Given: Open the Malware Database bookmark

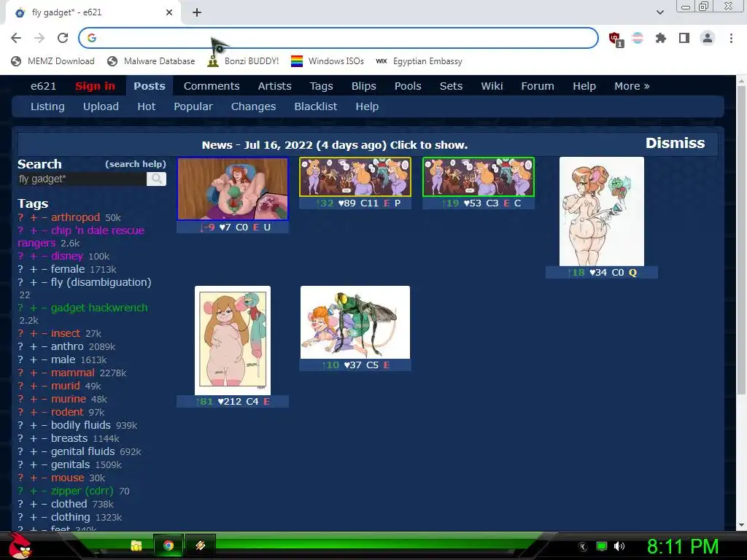Looking at the screenshot, I should tap(151, 61).
